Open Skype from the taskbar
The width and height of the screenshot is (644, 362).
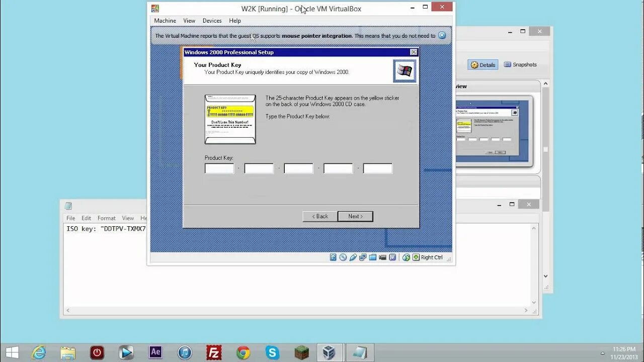tap(272, 352)
